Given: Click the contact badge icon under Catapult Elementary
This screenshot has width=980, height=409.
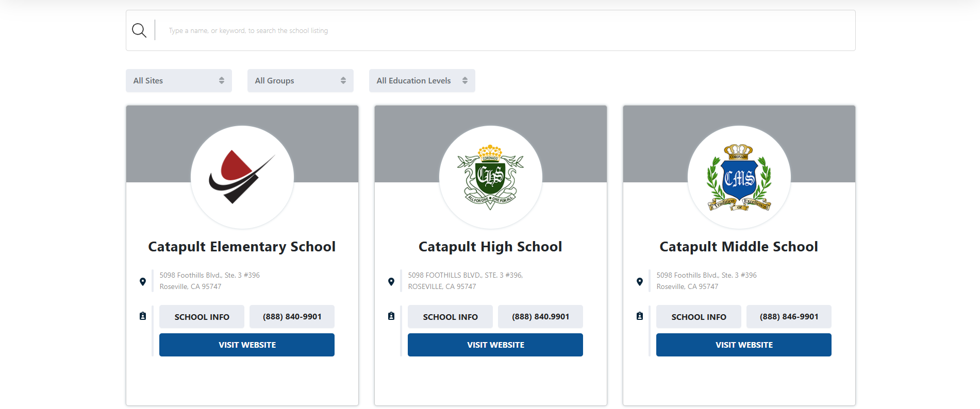Looking at the screenshot, I should 143,316.
